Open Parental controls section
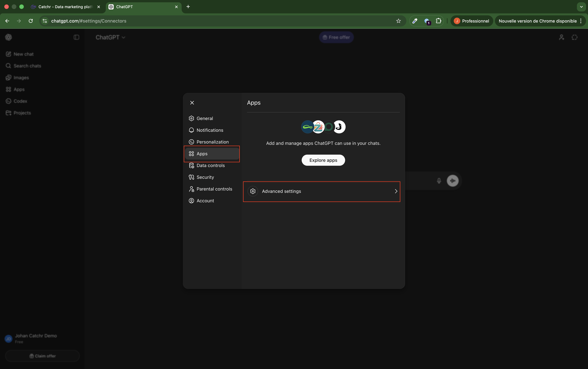Image resolution: width=588 pixels, height=369 pixels. [214, 189]
